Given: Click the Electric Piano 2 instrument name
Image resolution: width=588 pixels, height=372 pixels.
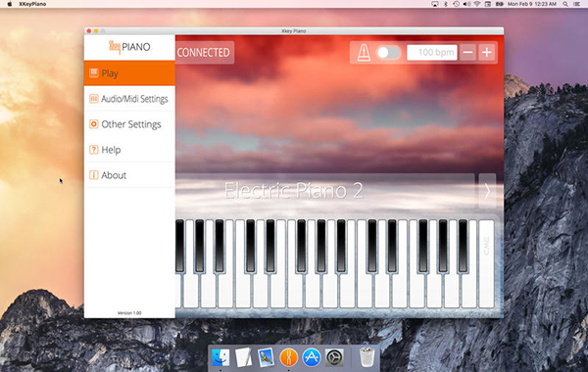Looking at the screenshot, I should coord(294,191).
